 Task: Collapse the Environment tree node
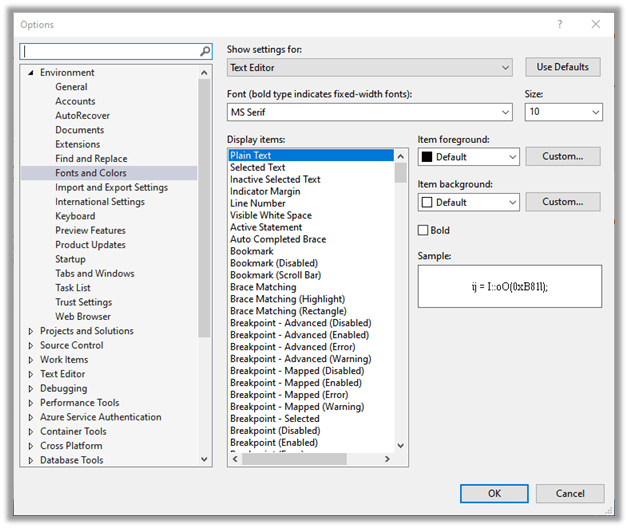[x=30, y=73]
